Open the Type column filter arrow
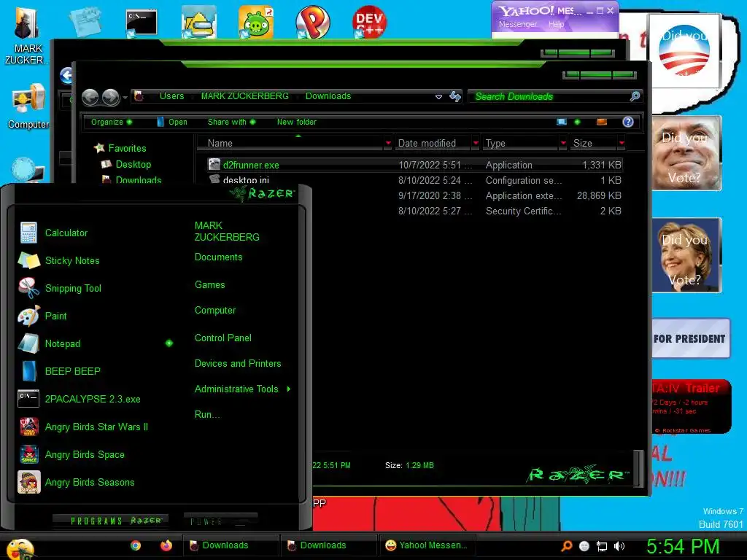Viewport: 747px width, 560px height. tap(563, 143)
